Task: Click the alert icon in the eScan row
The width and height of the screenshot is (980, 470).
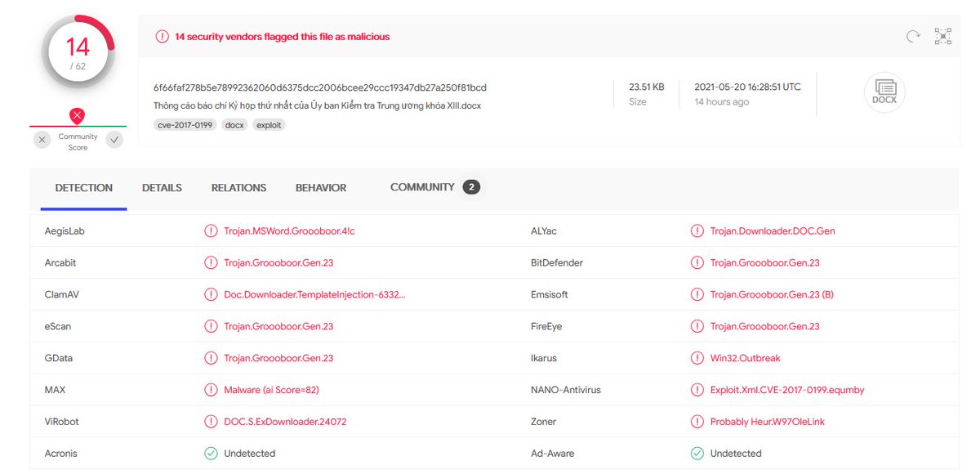Action: [x=211, y=326]
